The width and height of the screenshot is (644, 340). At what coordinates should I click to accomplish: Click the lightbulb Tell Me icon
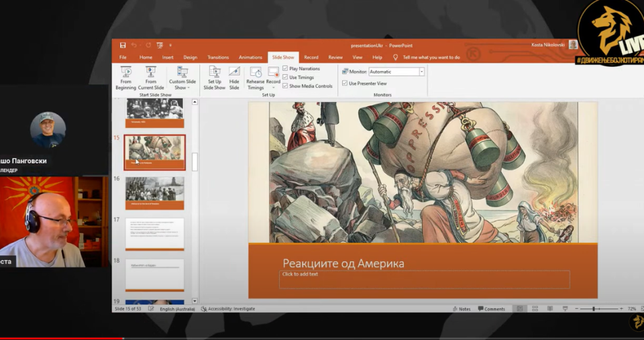(x=396, y=58)
